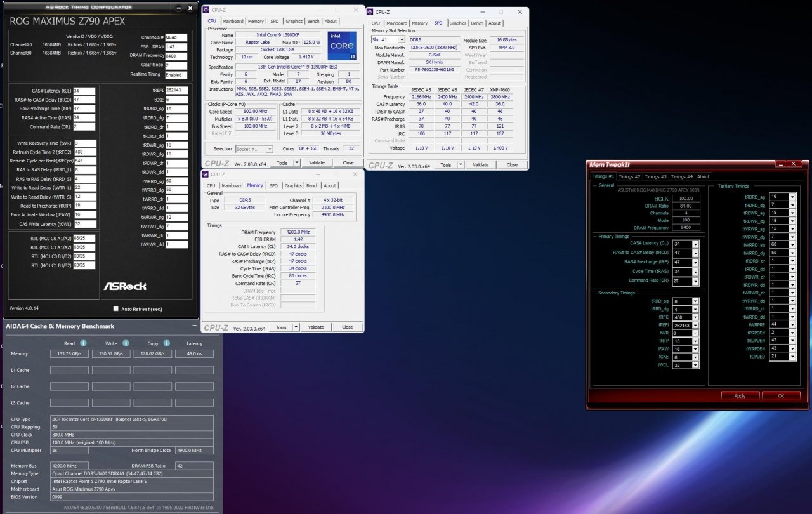Open the Command Rate (CR) dropdown
Viewport: 812px width, 514px height.
coord(695,280)
